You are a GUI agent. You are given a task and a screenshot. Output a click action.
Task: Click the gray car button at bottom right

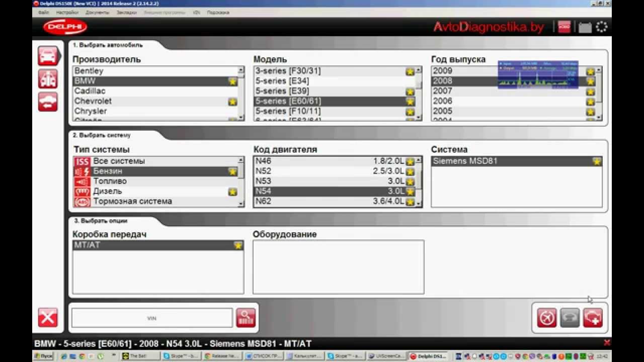pyautogui.click(x=570, y=318)
